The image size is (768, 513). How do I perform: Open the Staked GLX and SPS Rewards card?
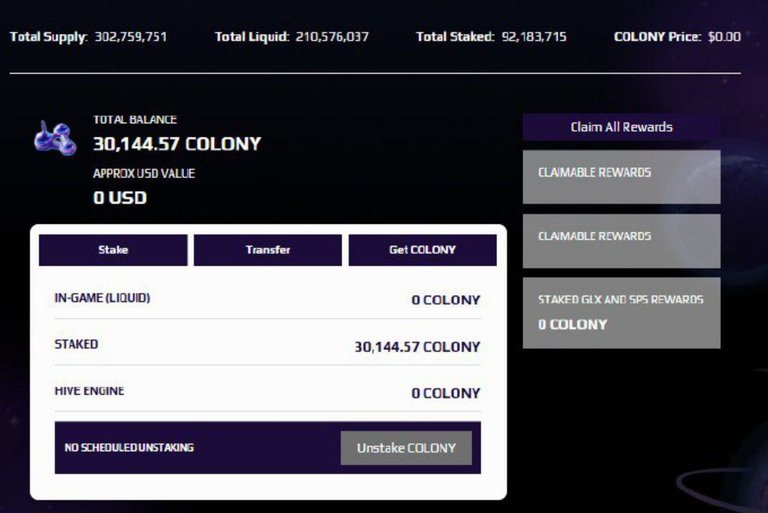[x=622, y=313]
